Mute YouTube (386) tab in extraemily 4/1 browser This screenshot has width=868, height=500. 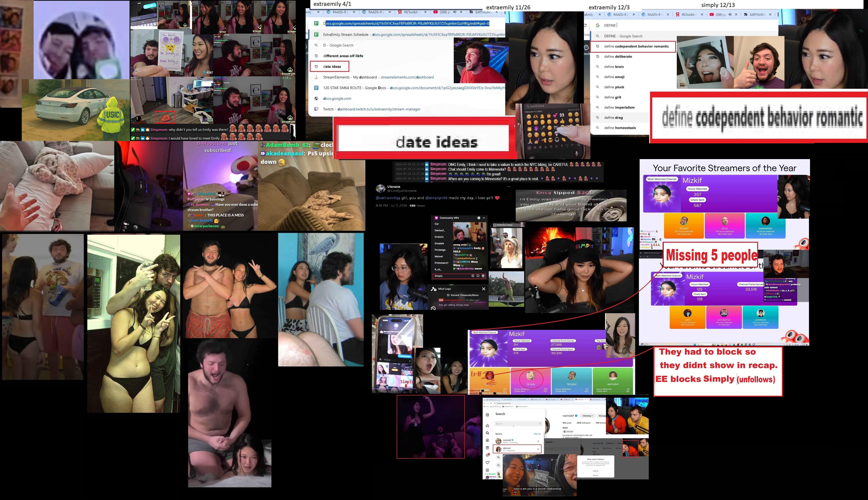click(x=455, y=12)
